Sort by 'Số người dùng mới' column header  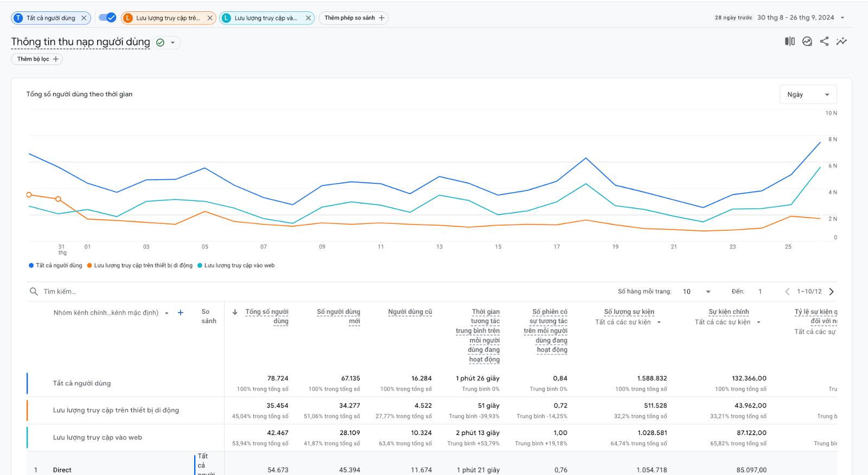coord(339,316)
